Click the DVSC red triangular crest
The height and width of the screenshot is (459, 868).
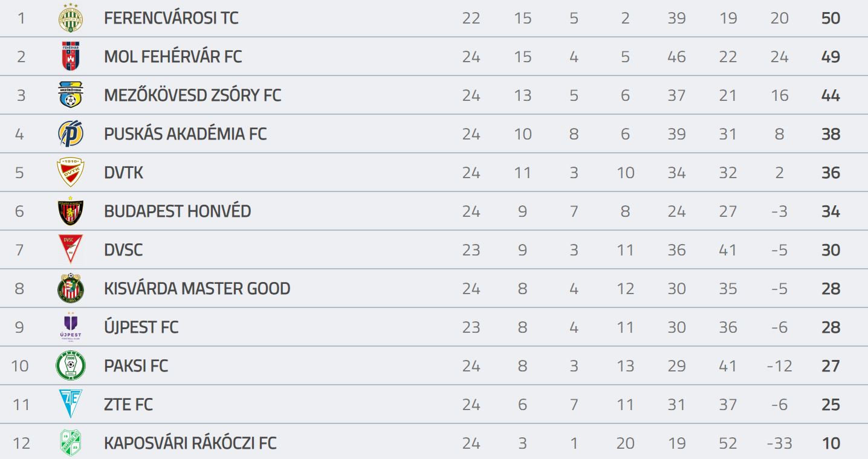point(71,250)
